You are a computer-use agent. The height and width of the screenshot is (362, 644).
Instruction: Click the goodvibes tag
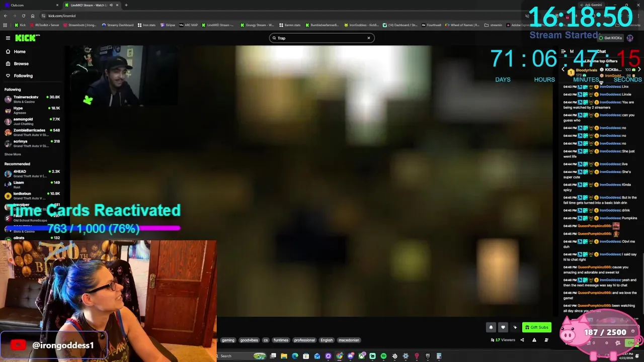click(249, 340)
